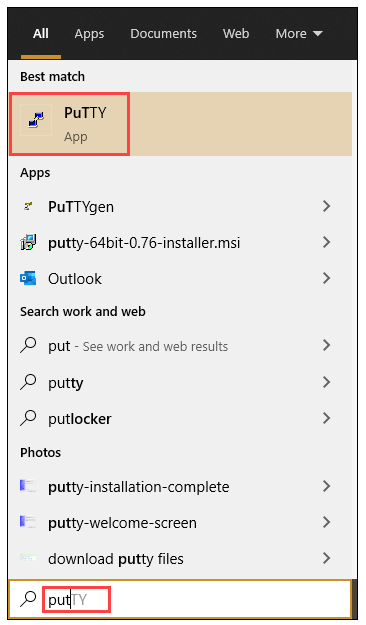The height and width of the screenshot is (625, 366).
Task: Switch to the All tab
Action: pos(41,33)
